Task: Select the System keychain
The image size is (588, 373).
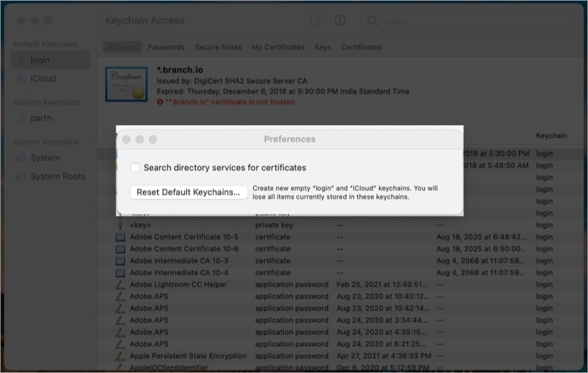Action: coord(51,158)
